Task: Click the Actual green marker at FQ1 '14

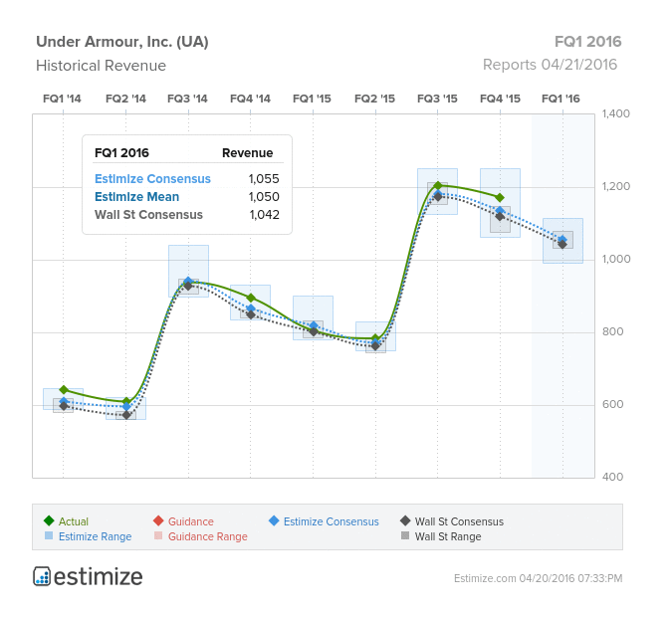Action: [x=64, y=389]
